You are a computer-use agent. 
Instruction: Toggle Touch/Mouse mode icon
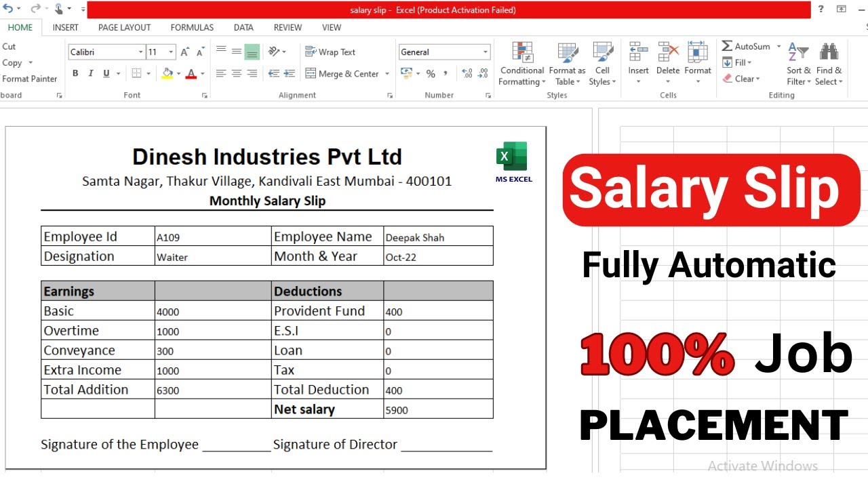pos(59,9)
